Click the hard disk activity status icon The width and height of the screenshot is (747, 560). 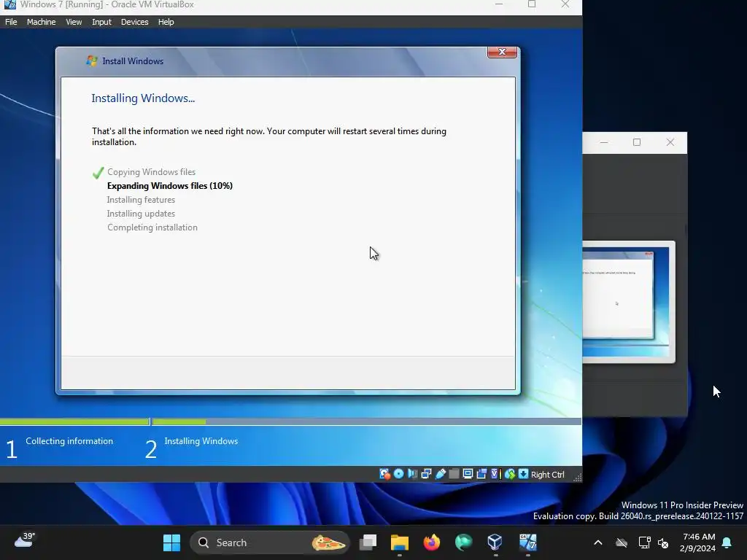point(384,474)
